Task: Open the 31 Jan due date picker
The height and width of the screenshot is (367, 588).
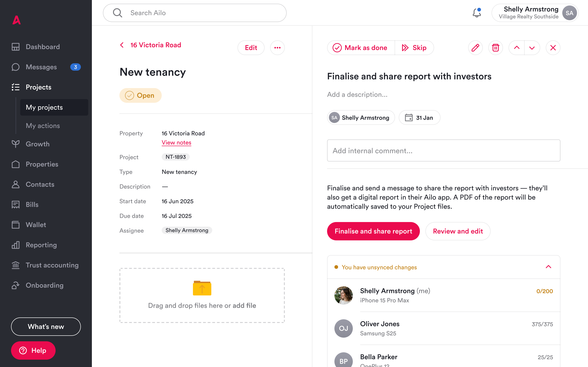Action: tap(419, 118)
